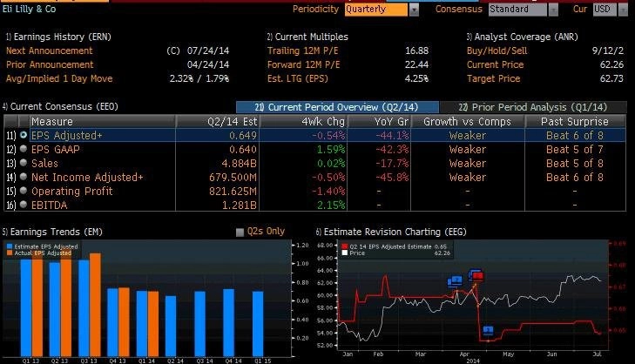Viewport: 635px width, 364px height.
Task: Click the arrow beside the Quarterly field
Action: (x=414, y=10)
